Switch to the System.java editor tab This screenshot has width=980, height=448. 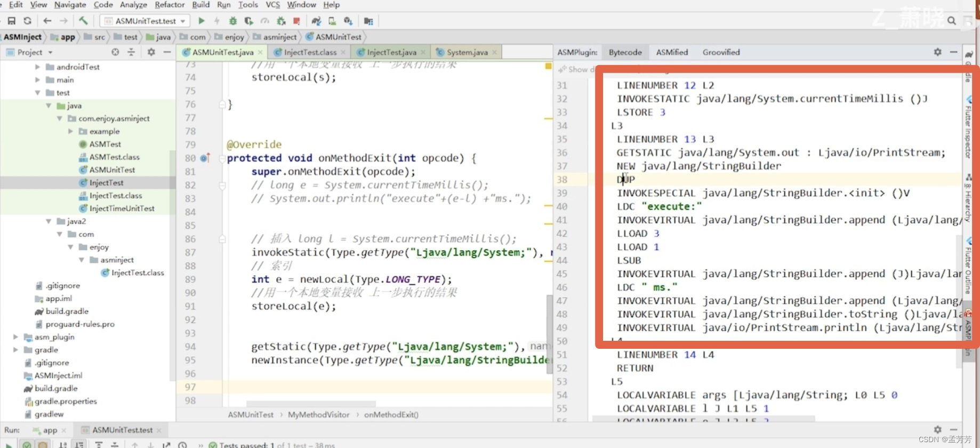point(467,52)
